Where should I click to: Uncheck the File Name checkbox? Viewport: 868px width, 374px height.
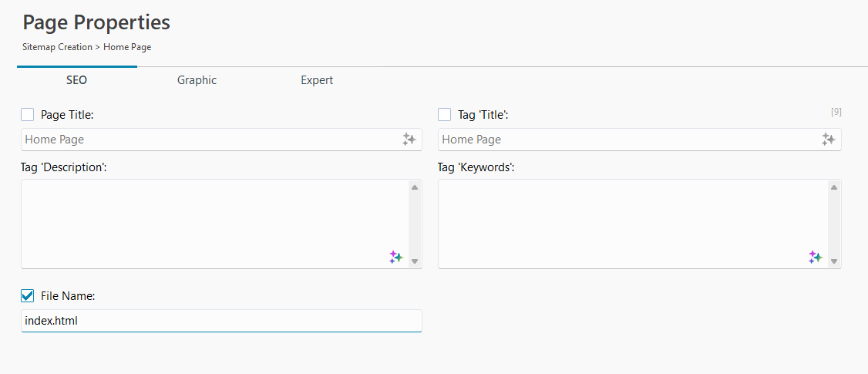[x=28, y=296]
